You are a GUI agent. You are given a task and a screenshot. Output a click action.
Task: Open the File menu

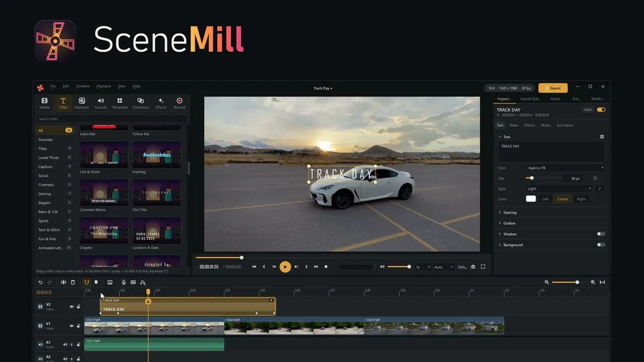click(x=53, y=86)
